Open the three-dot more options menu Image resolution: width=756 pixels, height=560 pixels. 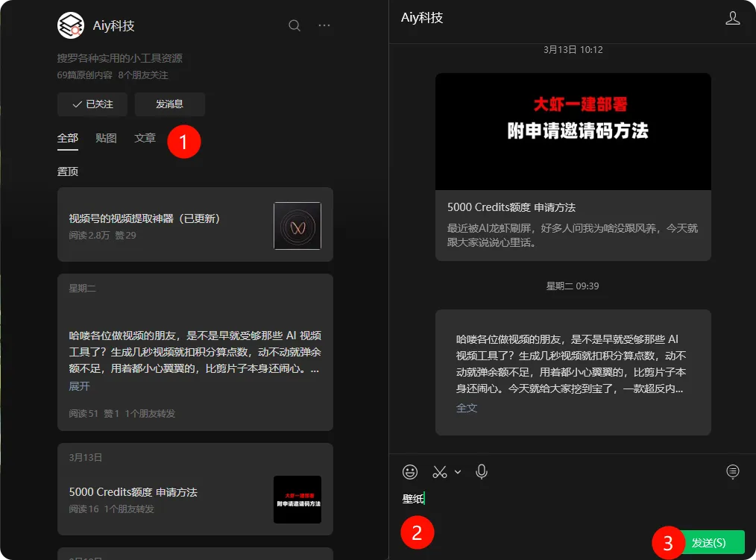324,25
